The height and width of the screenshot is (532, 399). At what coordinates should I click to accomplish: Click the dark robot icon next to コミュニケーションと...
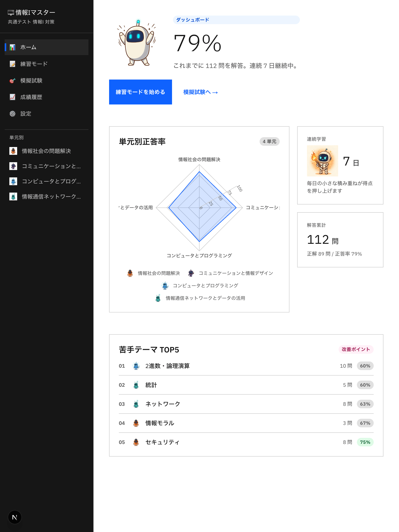click(x=13, y=166)
